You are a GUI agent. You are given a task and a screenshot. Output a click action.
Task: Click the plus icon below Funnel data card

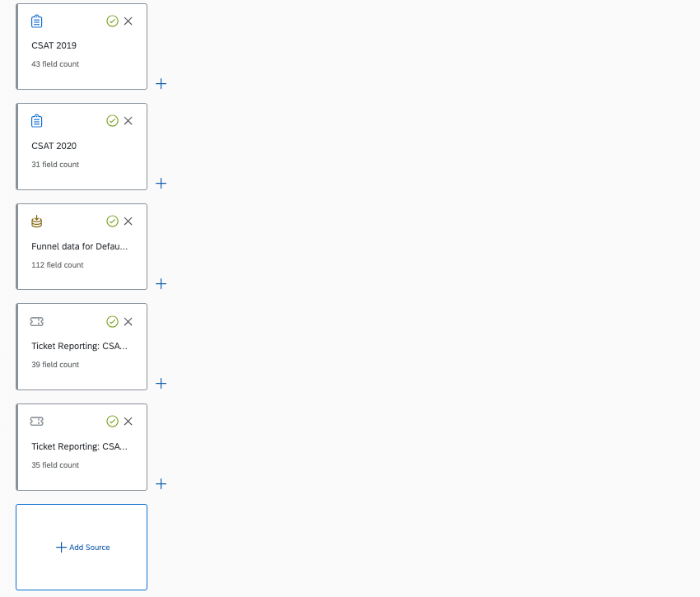(161, 283)
